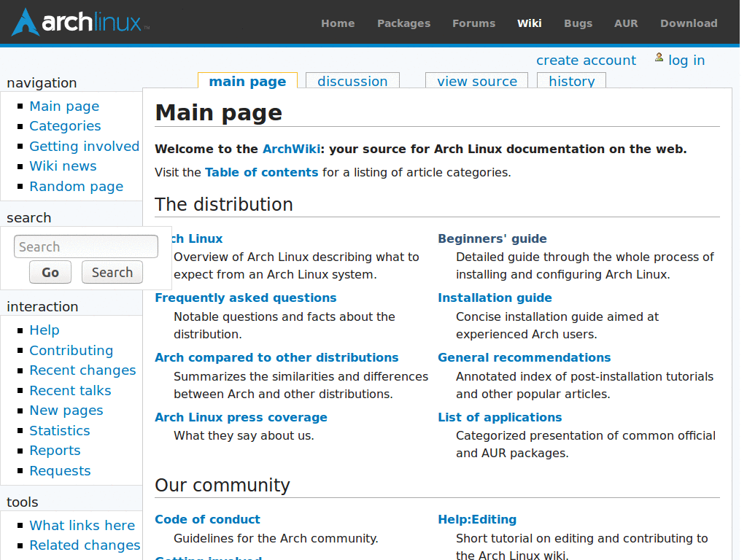
Task: Open the history tab
Action: (x=571, y=81)
